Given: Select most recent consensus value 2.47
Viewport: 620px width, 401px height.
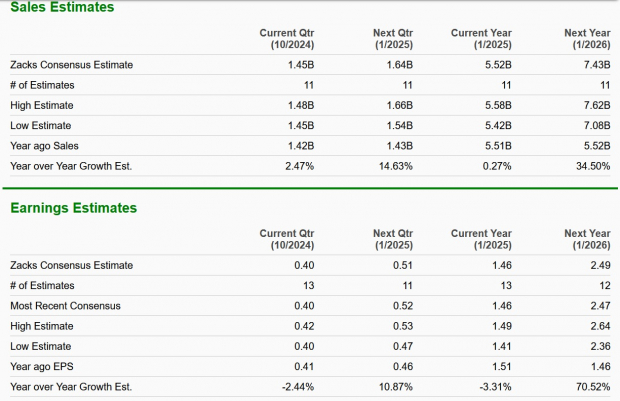Looking at the screenshot, I should (601, 306).
